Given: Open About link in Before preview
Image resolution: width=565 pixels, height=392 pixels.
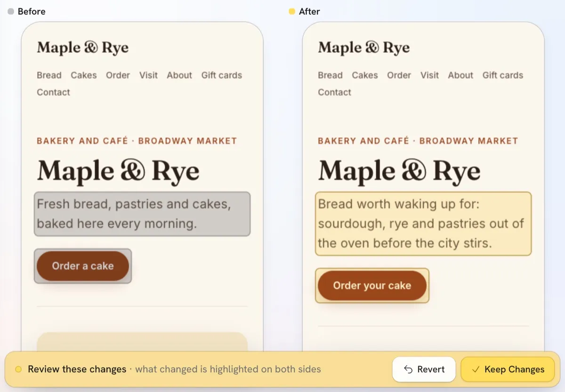Looking at the screenshot, I should (x=179, y=75).
